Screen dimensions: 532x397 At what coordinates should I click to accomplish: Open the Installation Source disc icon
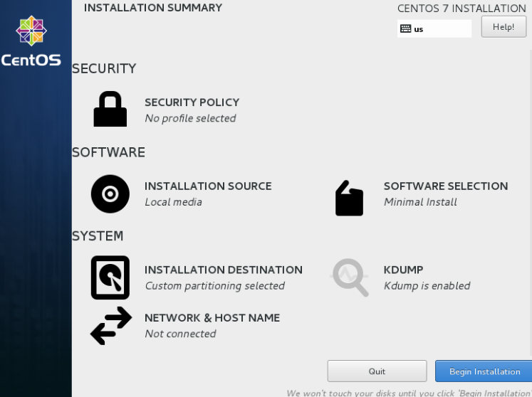pyautogui.click(x=110, y=194)
